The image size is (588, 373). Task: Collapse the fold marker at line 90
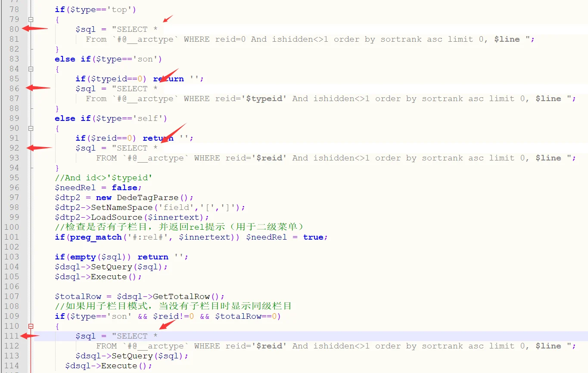pos(31,128)
